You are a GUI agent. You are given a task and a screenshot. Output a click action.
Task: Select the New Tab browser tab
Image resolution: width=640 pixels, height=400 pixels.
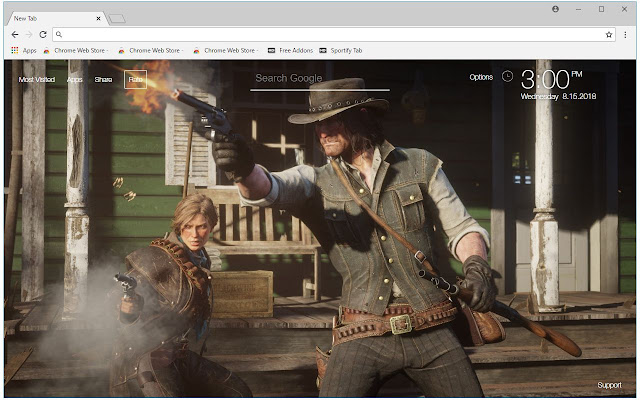(x=55, y=18)
